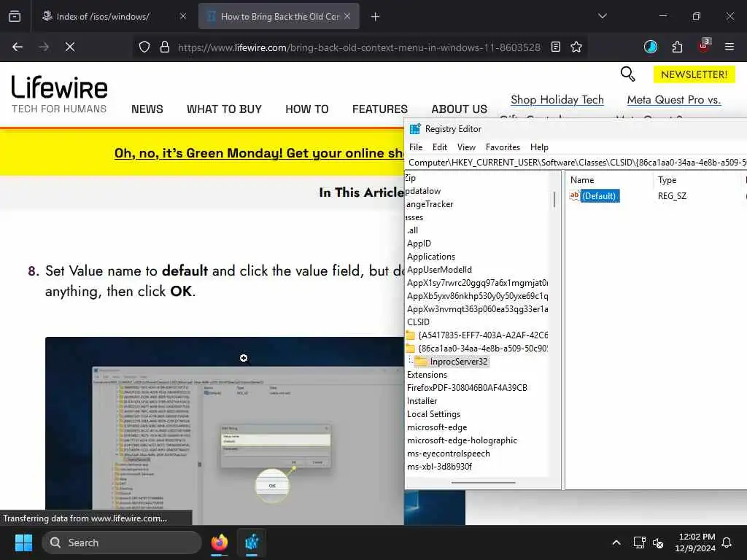The width and height of the screenshot is (747, 560).
Task: Open the Extensions puzzle icon
Action: point(677,47)
